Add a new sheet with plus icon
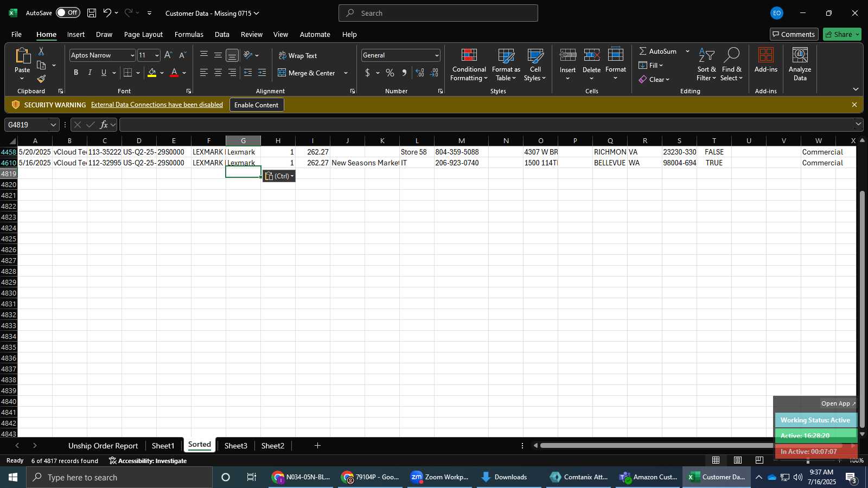This screenshot has width=868, height=488. point(318,446)
